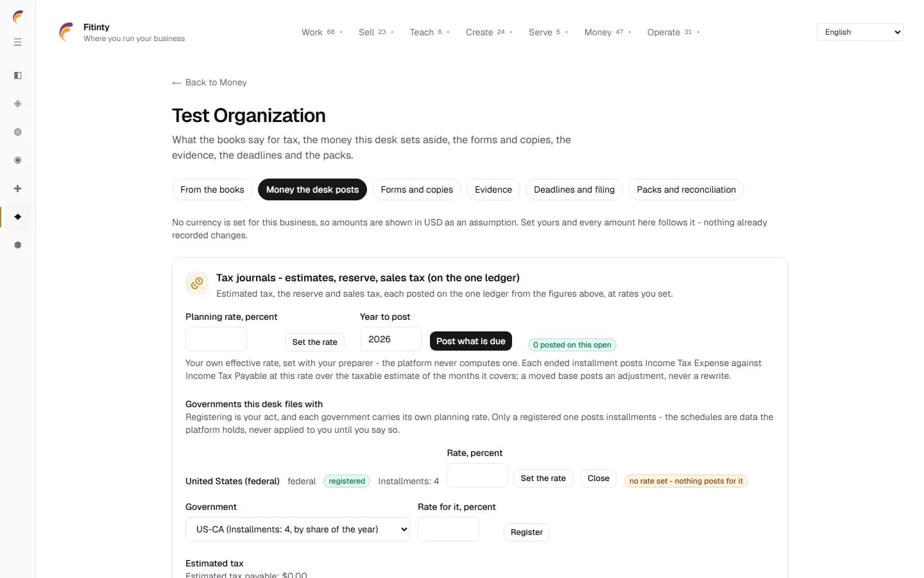924x578 pixels.
Task: Expand the Serve menu
Action: pyautogui.click(x=548, y=32)
